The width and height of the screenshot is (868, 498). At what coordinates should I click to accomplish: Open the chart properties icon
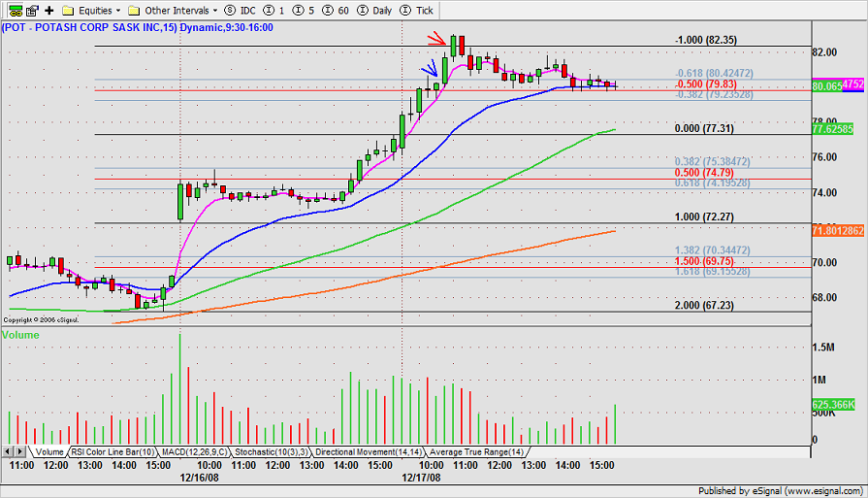32,10
